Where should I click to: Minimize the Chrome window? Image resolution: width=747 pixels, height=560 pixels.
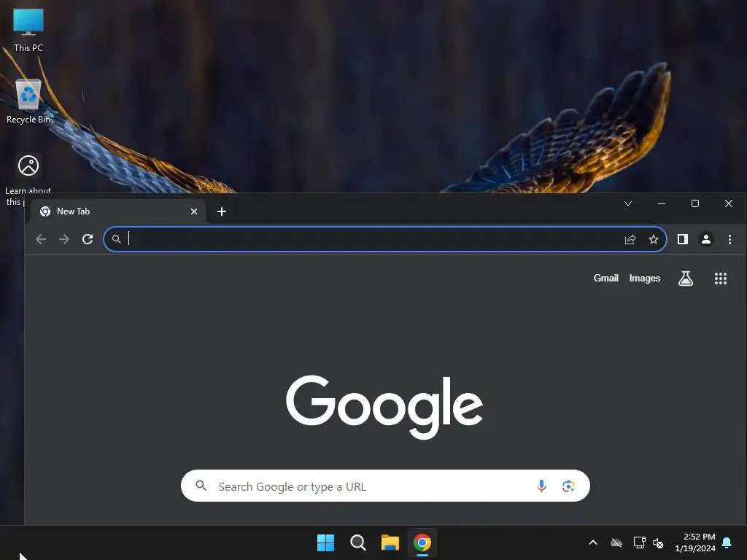[x=661, y=204]
